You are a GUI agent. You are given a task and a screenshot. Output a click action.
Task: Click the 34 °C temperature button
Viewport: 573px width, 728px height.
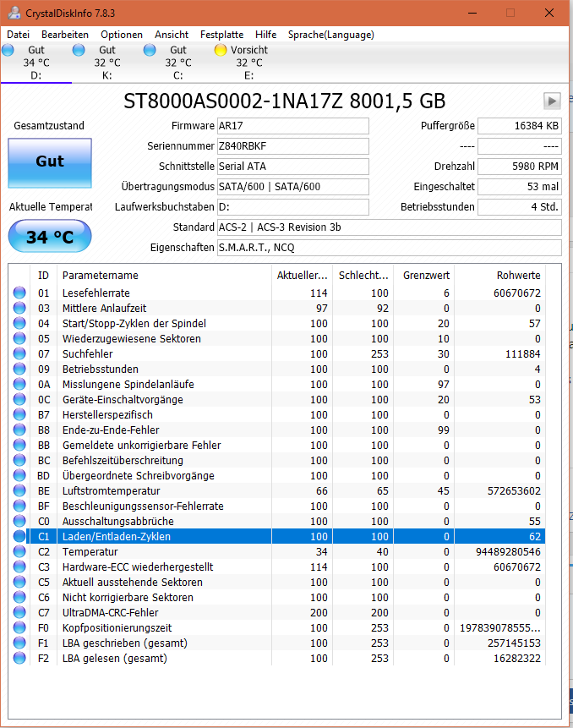[50, 236]
